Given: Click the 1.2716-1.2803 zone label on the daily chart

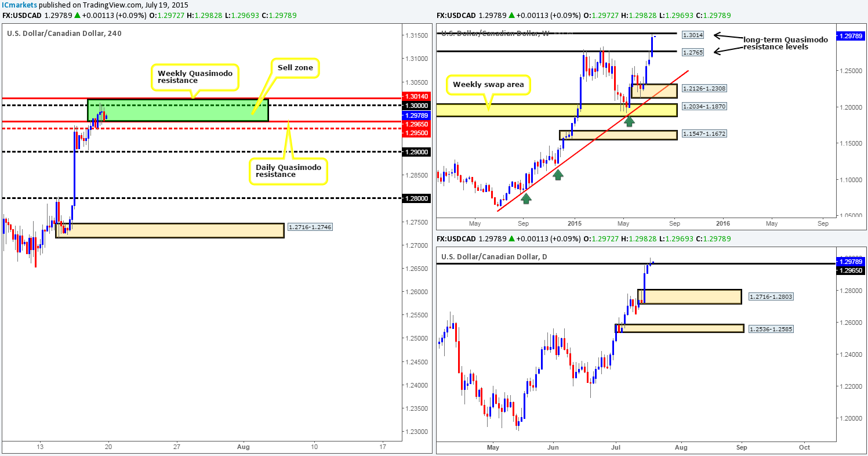Looking at the screenshot, I should (770, 296).
